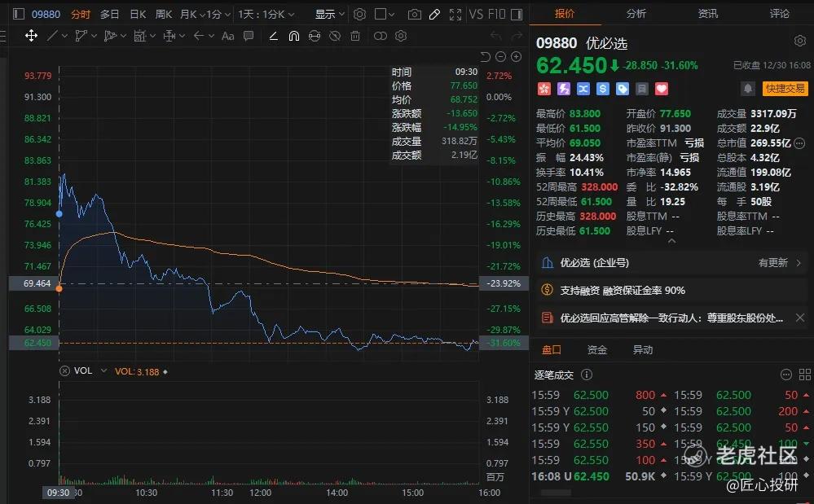Click the 逐笔成交 info icon
This screenshot has height=504, width=814.
pos(587,375)
